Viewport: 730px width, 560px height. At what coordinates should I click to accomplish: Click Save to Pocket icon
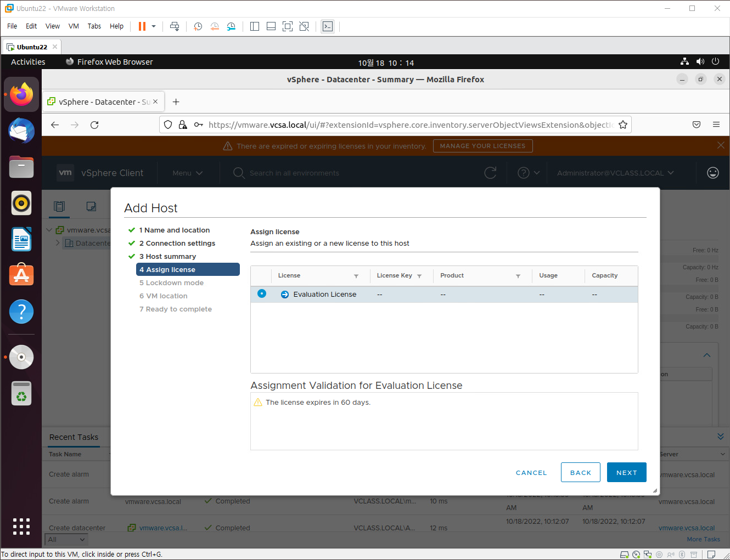click(x=697, y=125)
